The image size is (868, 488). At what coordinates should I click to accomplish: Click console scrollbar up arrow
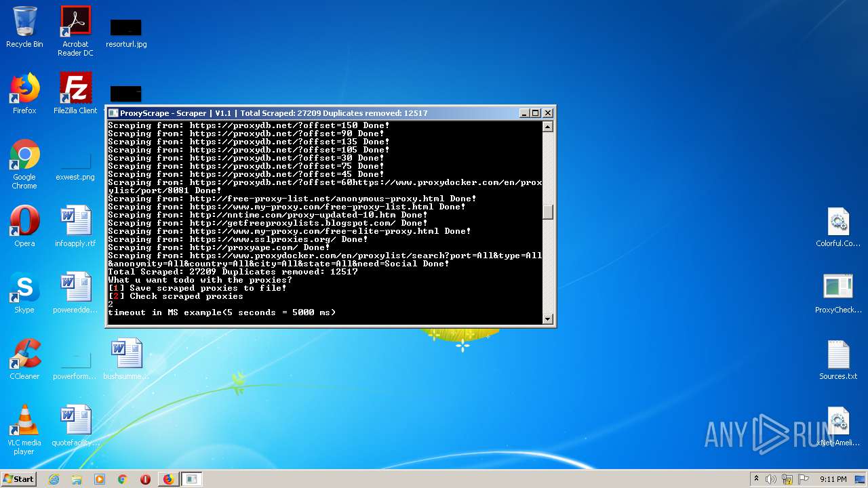(548, 127)
